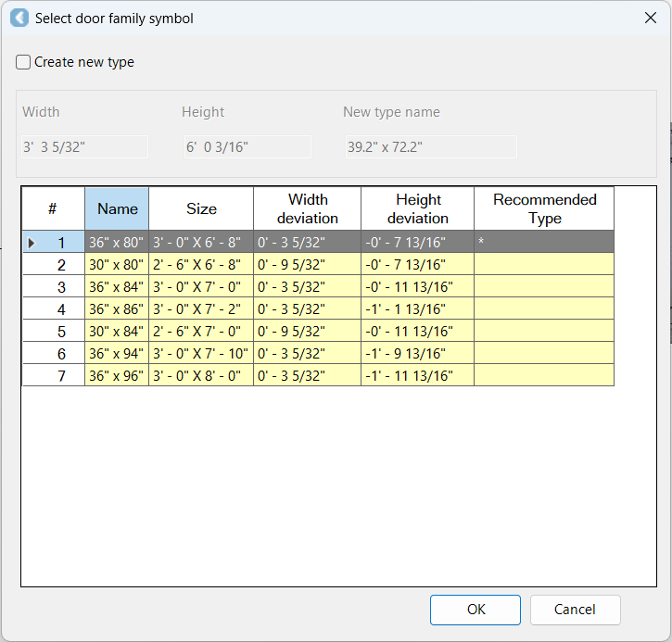This screenshot has height=642, width=672.
Task: Click the Height deviation column header
Action: (418, 208)
